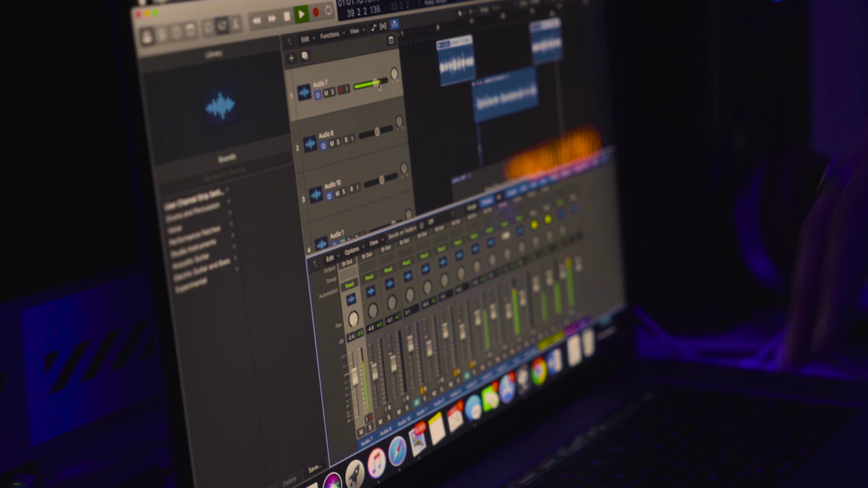Toggle the Mixer button in the control bar
Image resolution: width=868 pixels, height=488 pixels.
[x=222, y=26]
